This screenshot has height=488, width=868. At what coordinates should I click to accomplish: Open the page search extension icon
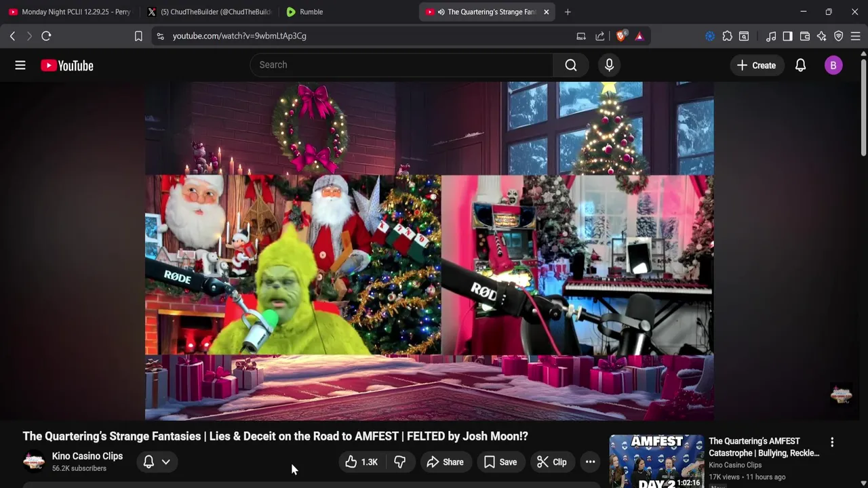coord(744,36)
